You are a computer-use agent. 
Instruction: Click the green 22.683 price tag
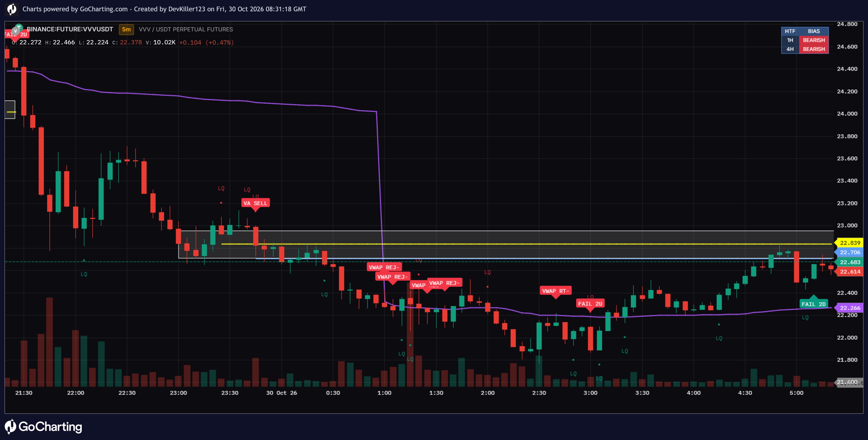pos(849,262)
